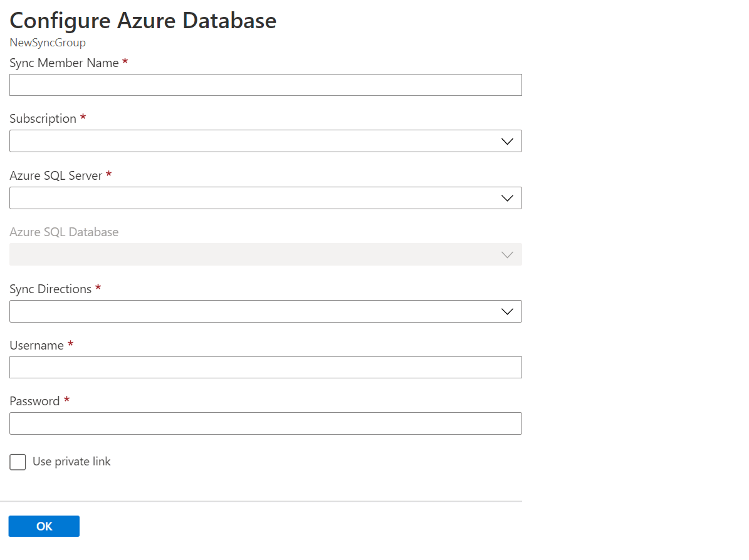The image size is (749, 560).
Task: Click the Azure SQL Server chevron arrow
Action: (x=507, y=197)
